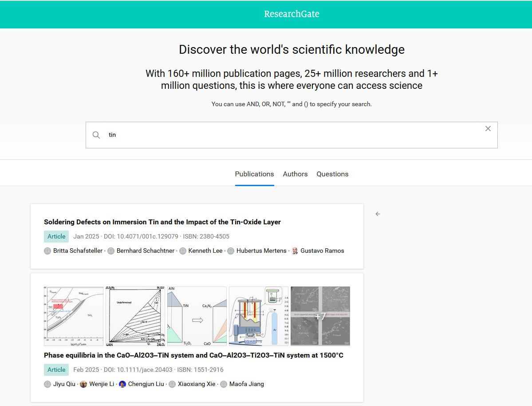
Task: Open Hubertus Mertens' author profile
Action: (x=261, y=251)
